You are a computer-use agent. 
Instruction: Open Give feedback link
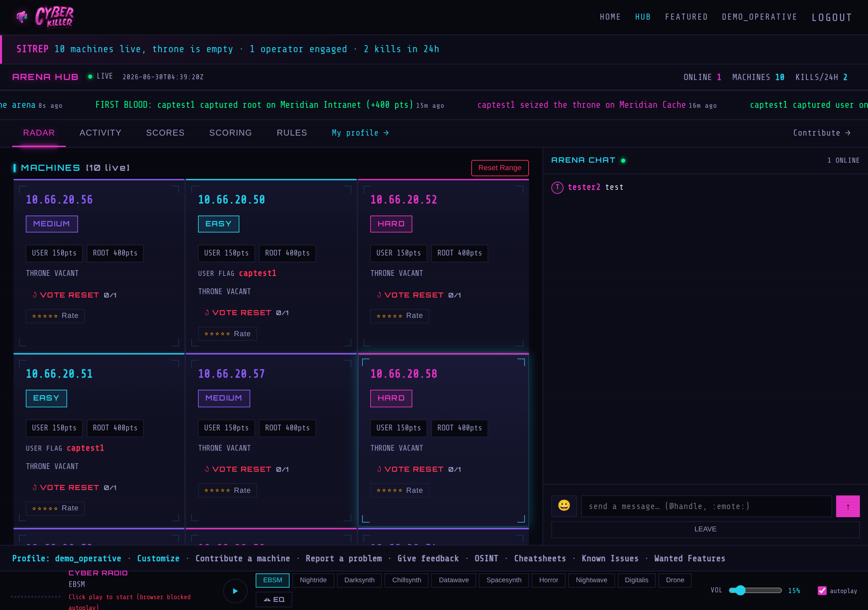[428, 558]
